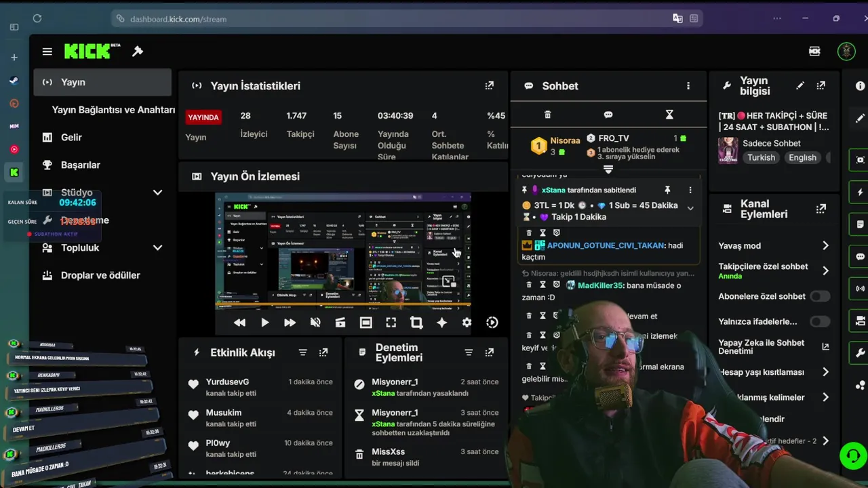Toggle the muted speaker in preview player

[x=315, y=323]
